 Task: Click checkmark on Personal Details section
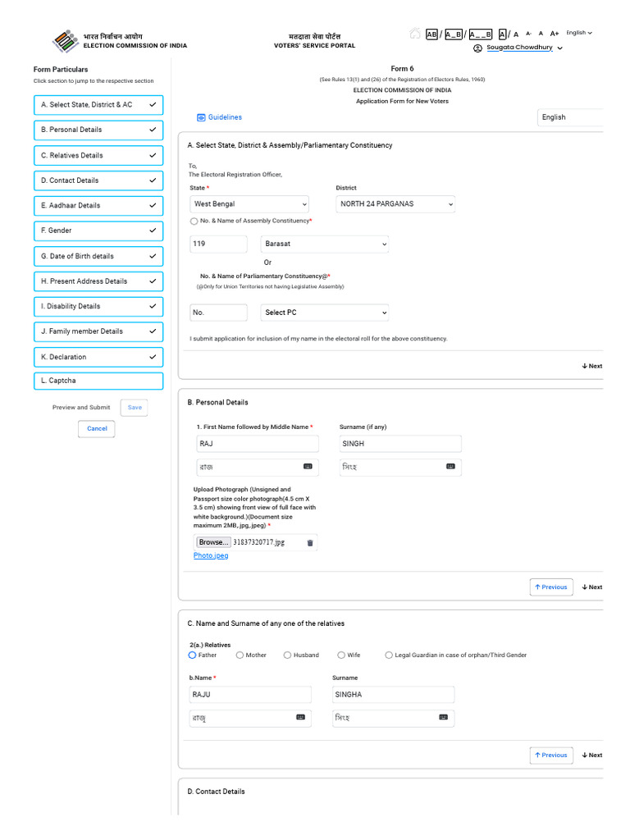point(153,130)
